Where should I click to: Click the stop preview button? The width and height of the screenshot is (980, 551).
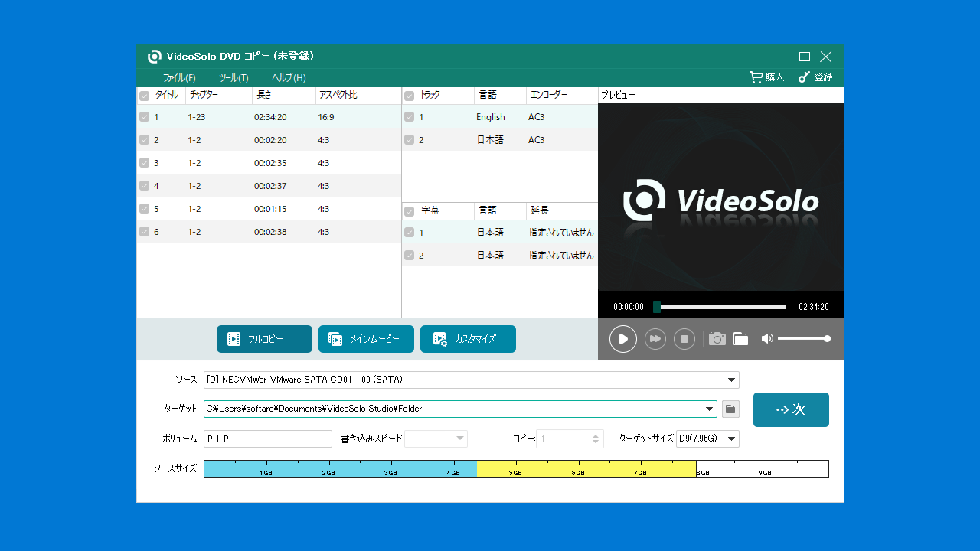[684, 339]
